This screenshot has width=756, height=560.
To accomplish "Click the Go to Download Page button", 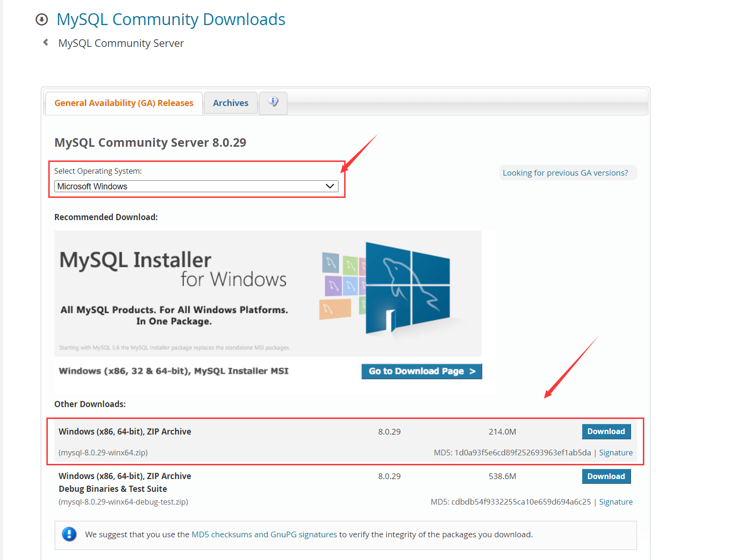I will [x=422, y=371].
